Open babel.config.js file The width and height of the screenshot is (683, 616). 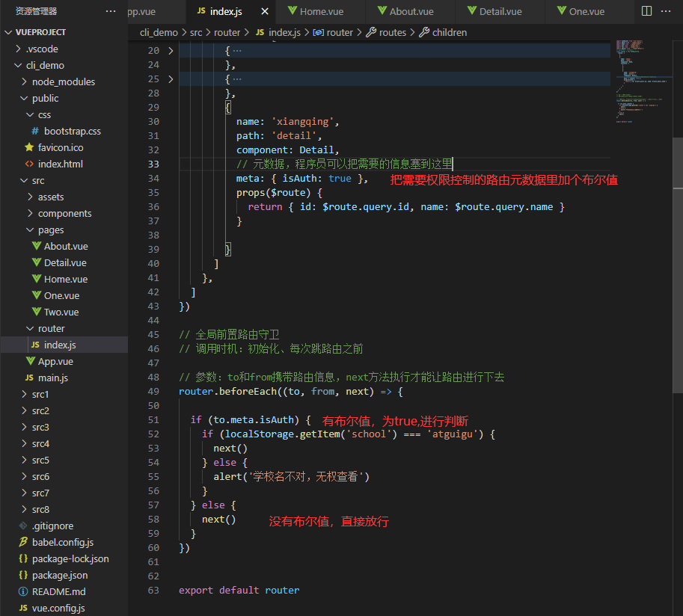[64, 543]
